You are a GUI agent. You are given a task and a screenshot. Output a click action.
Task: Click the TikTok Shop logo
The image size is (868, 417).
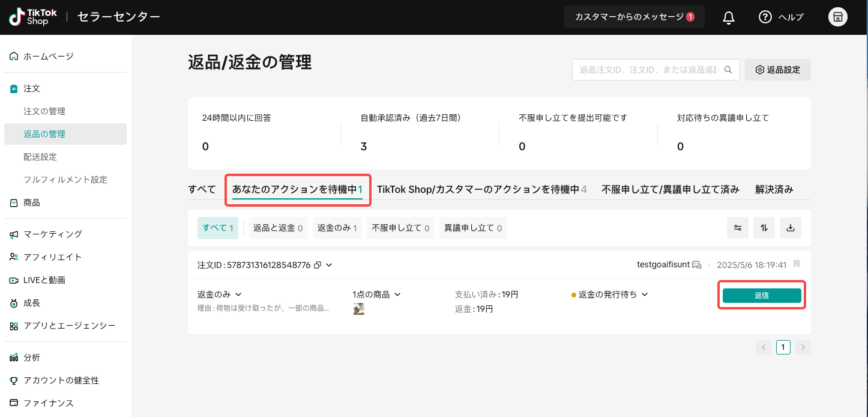coord(32,17)
